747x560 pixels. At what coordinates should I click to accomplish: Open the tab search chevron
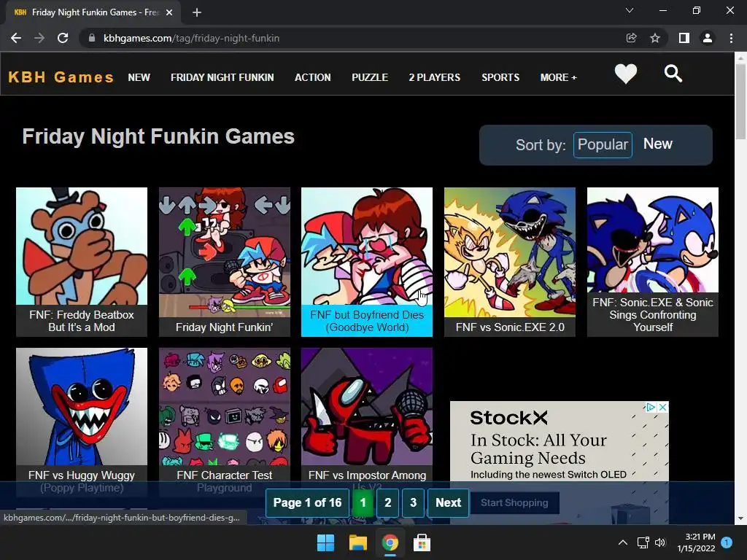pos(630,10)
